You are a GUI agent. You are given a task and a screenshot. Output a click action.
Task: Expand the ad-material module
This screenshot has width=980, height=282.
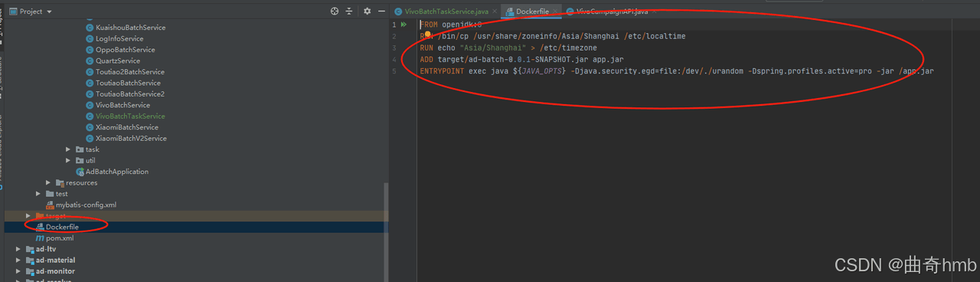pos(18,261)
